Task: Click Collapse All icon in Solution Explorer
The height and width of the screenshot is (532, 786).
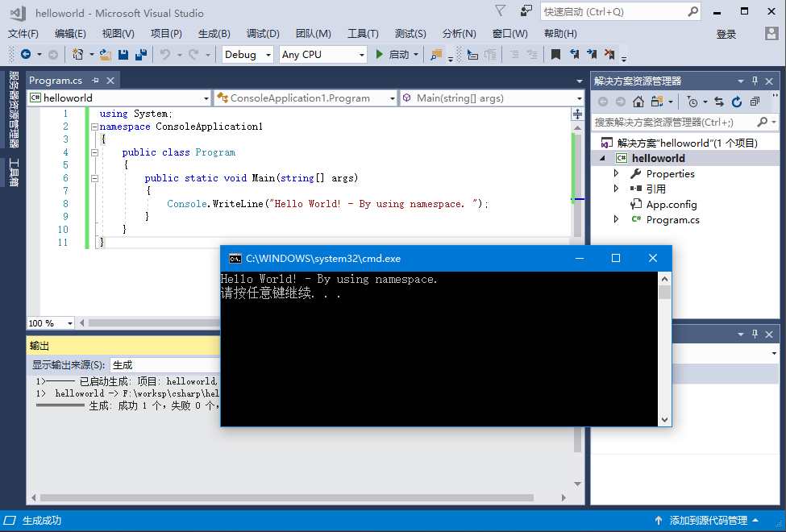Action: tap(755, 102)
